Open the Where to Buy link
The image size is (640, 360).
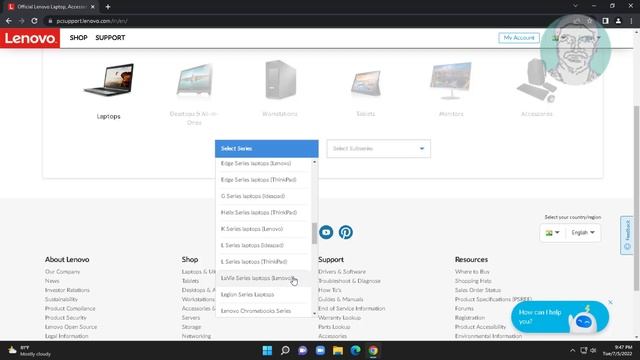coord(472,271)
